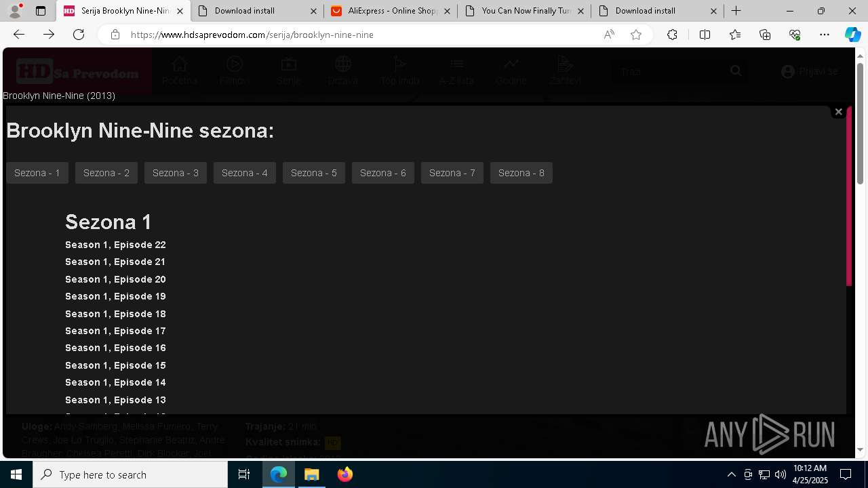
Task: Close the AliExpress tab
Action: click(x=446, y=11)
